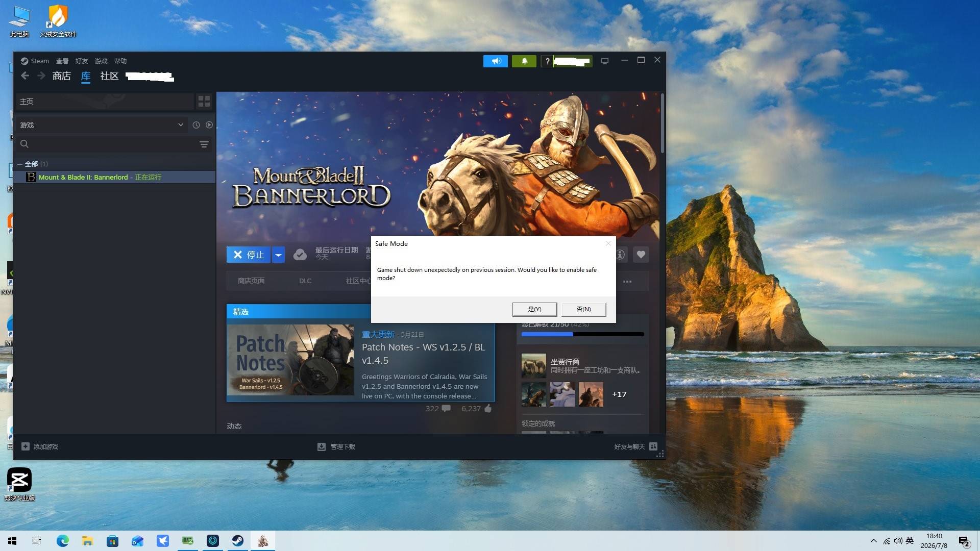Open the recent activity clock filter
This screenshot has height=551, width=980.
tap(196, 125)
